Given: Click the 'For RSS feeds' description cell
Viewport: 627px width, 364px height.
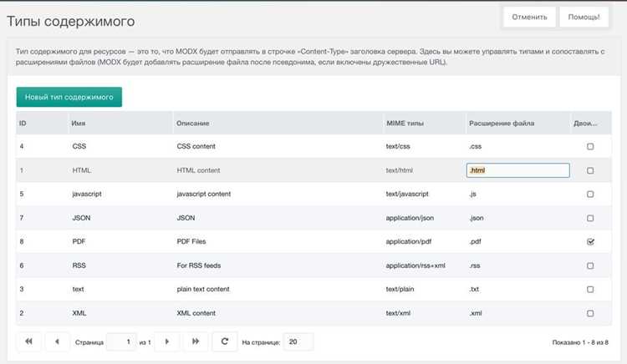Looking at the screenshot, I should pos(199,265).
